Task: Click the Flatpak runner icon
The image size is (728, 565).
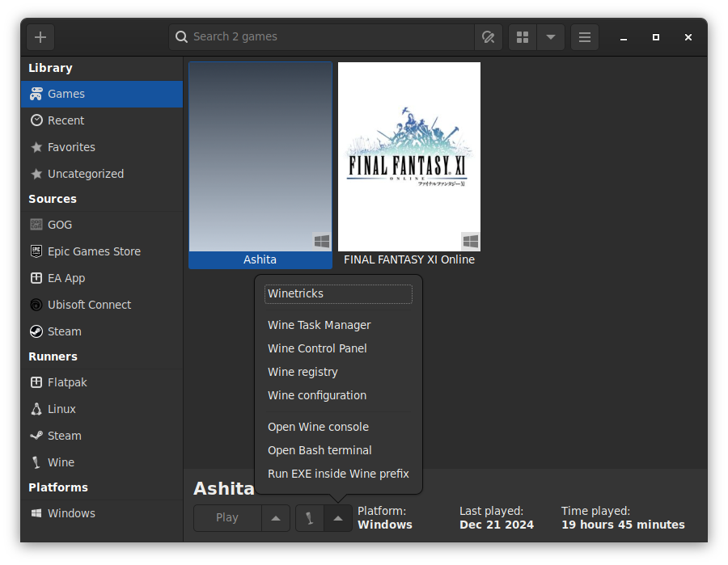Action: 36,382
